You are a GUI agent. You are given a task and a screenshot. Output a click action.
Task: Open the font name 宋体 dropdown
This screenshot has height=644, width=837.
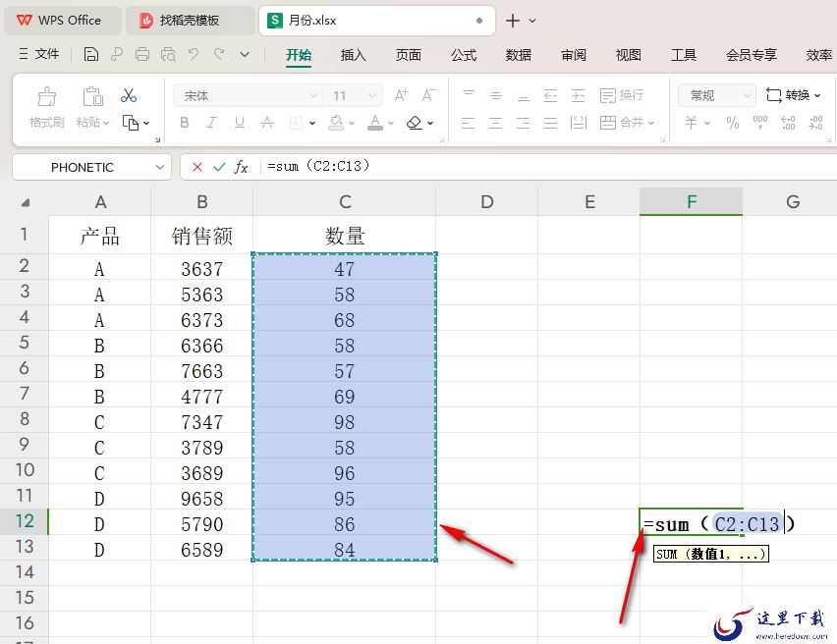(313, 96)
